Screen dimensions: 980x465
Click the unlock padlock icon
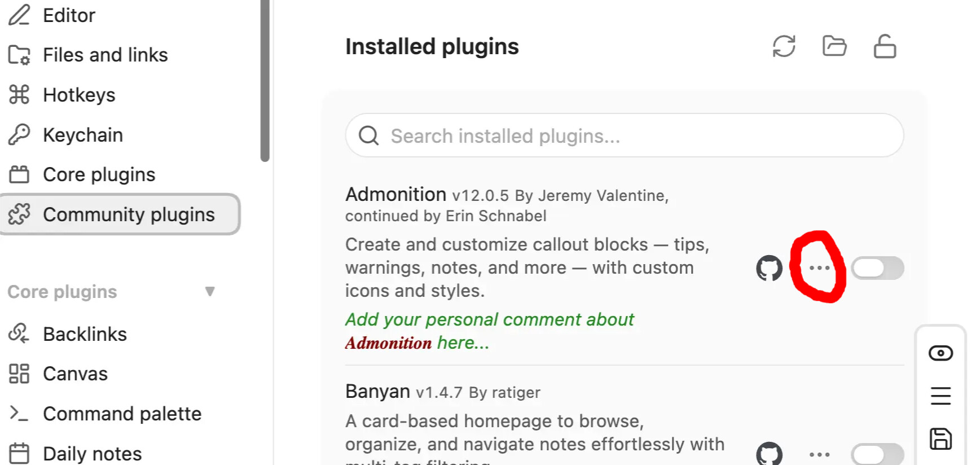(x=885, y=46)
